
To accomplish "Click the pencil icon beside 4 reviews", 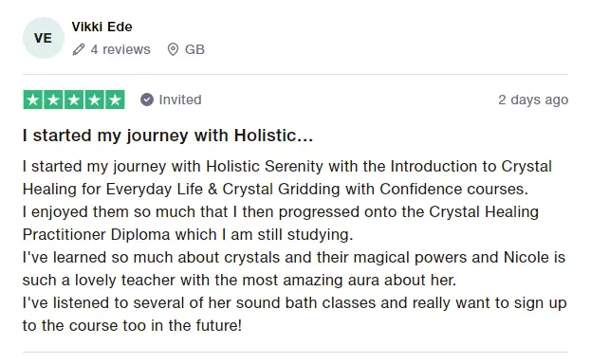I will (79, 49).
